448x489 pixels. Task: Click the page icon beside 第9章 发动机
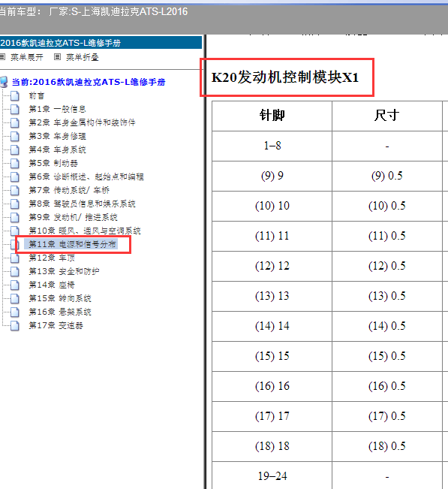pyautogui.click(x=15, y=217)
